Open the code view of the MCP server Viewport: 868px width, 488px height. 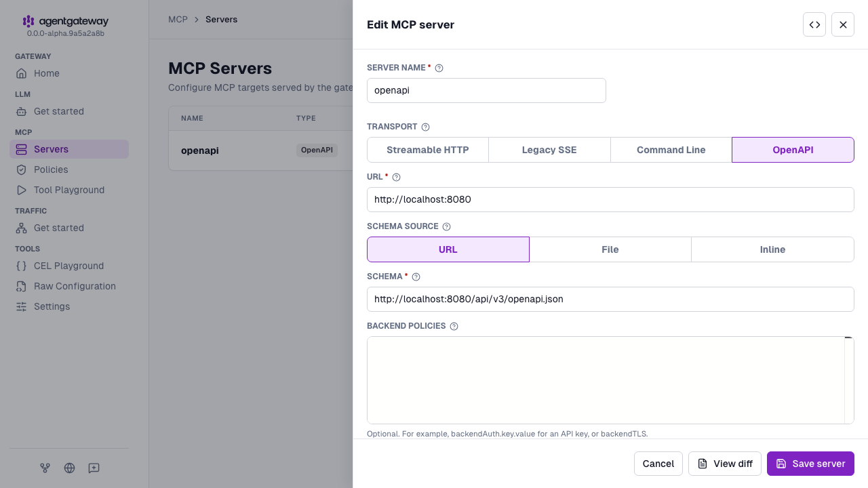point(814,24)
